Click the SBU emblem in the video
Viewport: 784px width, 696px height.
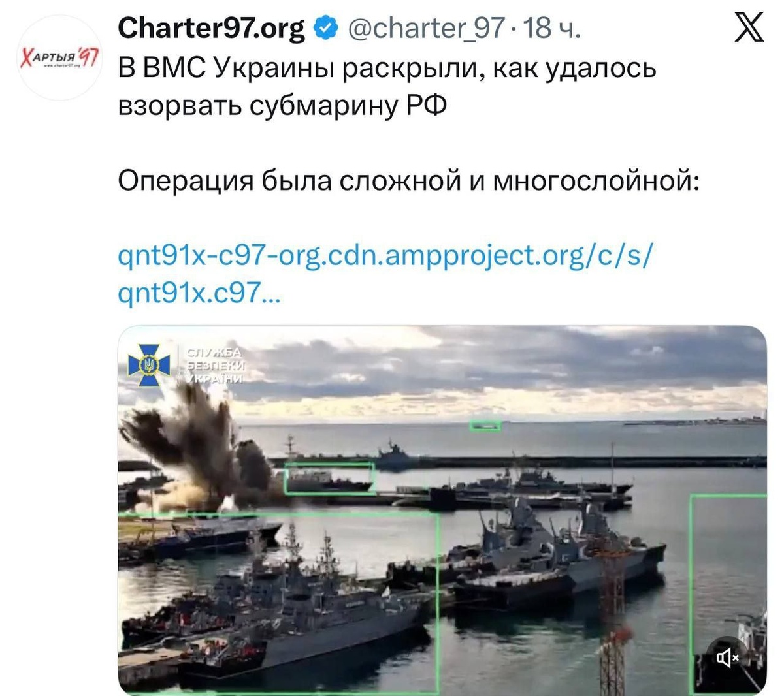[x=148, y=364]
